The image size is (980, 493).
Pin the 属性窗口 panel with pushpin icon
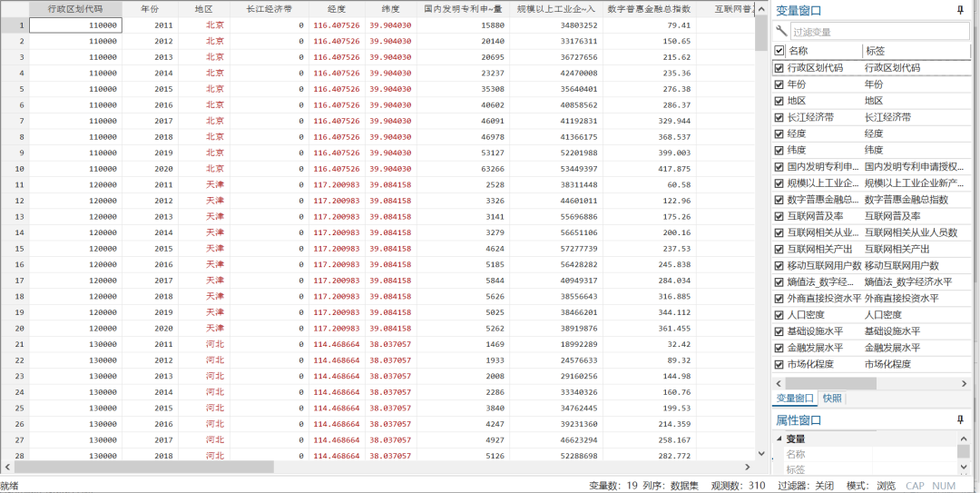(x=959, y=419)
